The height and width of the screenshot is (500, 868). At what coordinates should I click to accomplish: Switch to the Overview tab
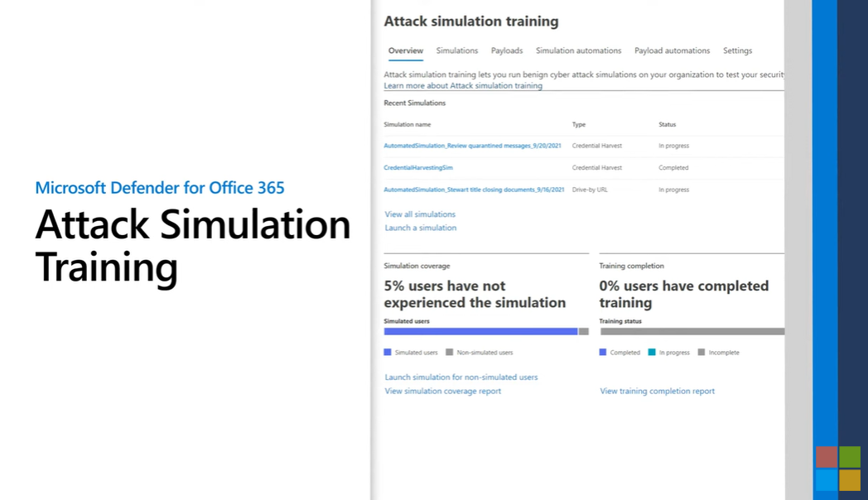(x=406, y=50)
